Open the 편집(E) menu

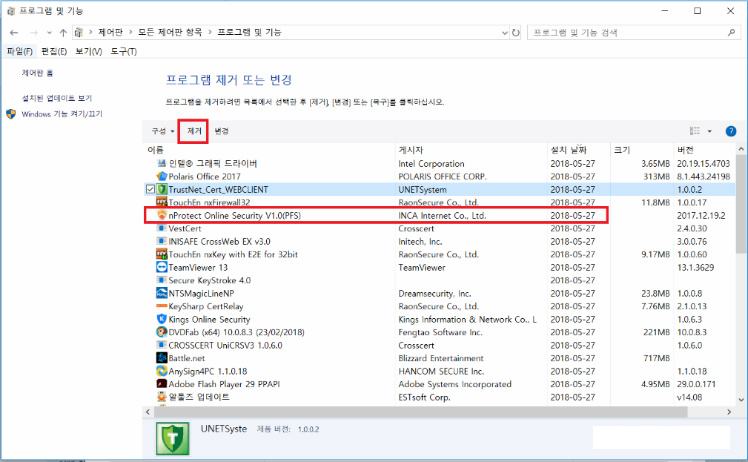(x=54, y=51)
